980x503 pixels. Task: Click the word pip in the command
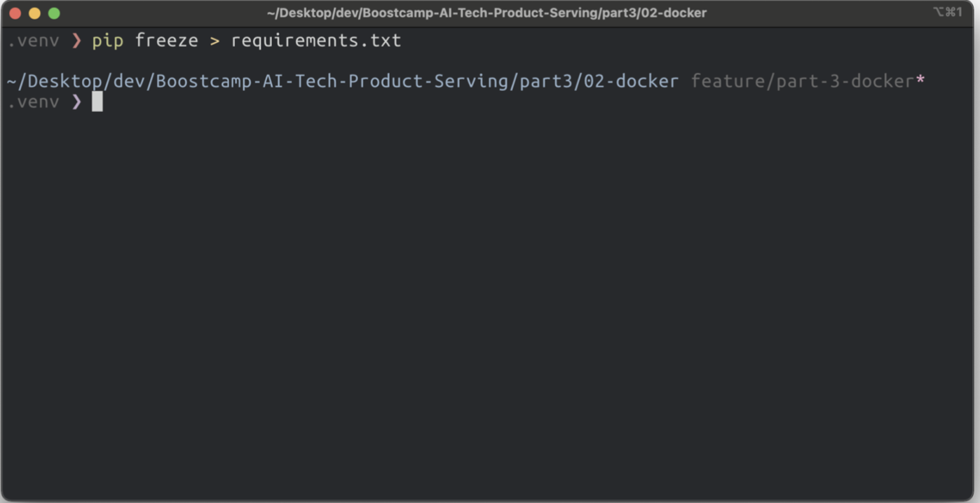tap(108, 41)
